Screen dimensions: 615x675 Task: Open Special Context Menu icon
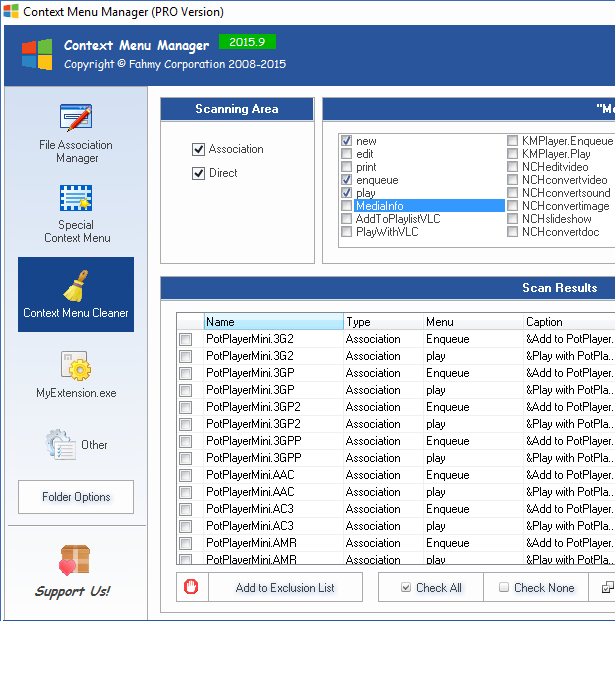(x=76, y=198)
